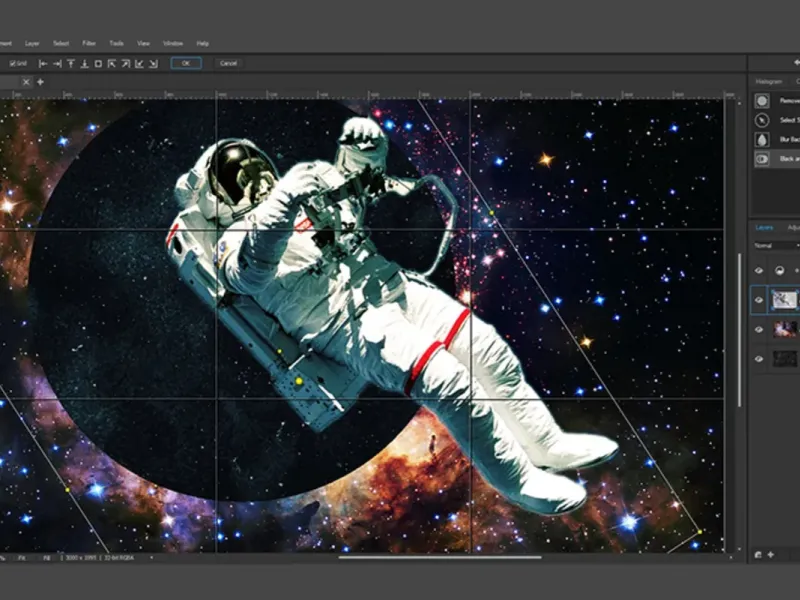Select the Blur Background quick action icon

(762, 139)
